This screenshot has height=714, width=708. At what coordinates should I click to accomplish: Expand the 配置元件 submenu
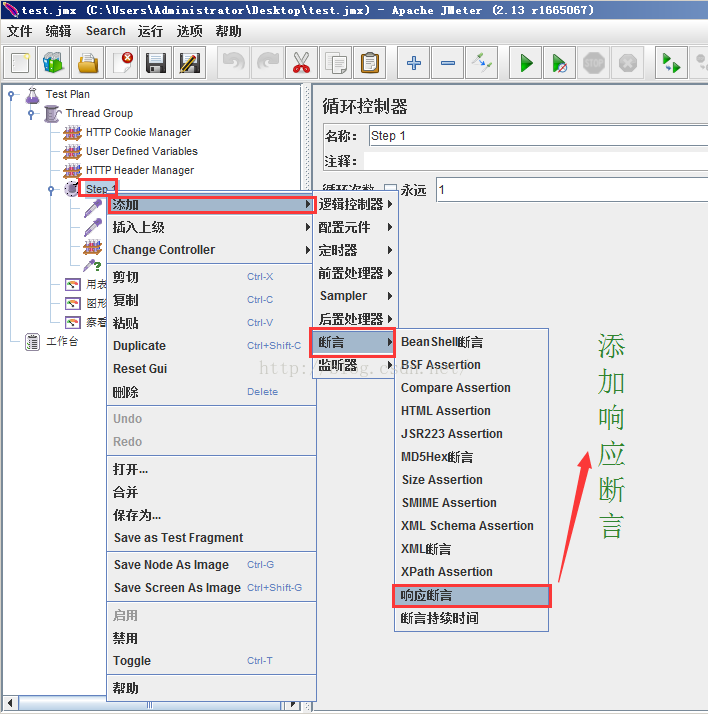355,227
